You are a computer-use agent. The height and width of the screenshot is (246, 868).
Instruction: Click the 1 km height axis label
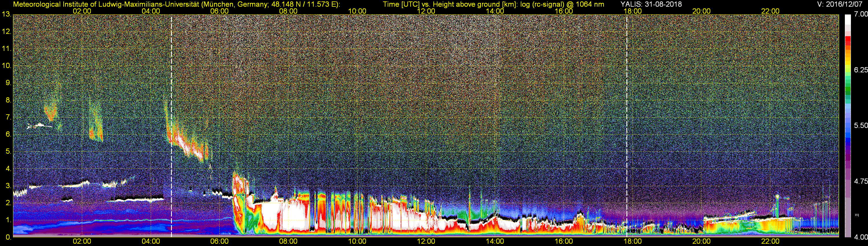click(x=8, y=220)
